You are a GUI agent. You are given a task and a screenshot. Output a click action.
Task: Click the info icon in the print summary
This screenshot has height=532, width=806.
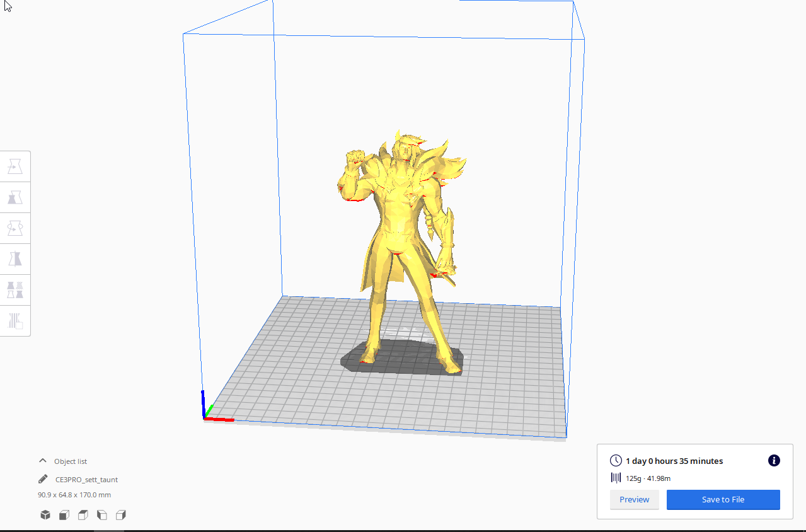(774, 461)
